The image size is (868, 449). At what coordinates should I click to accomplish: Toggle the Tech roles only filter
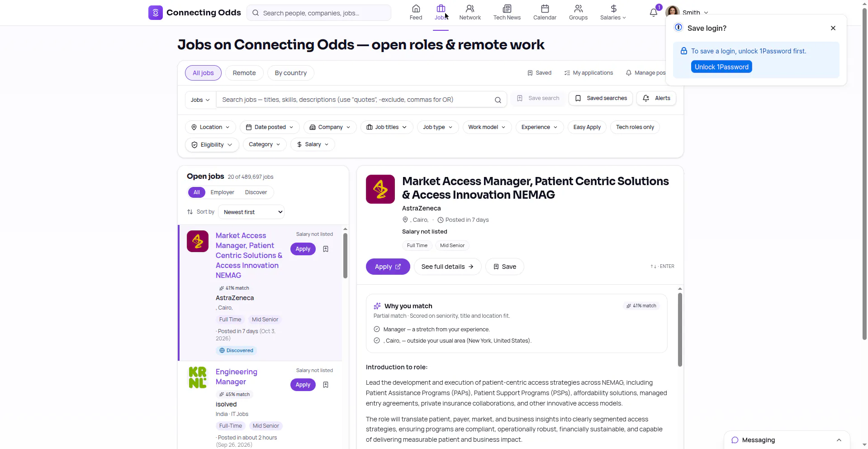pyautogui.click(x=635, y=127)
